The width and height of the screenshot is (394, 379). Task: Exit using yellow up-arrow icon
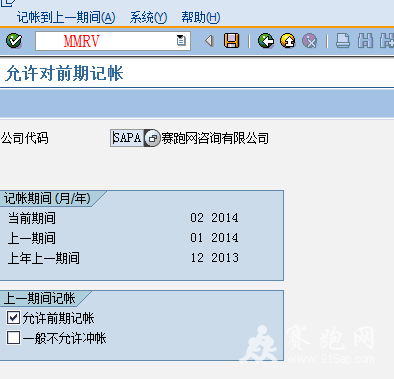click(x=288, y=41)
